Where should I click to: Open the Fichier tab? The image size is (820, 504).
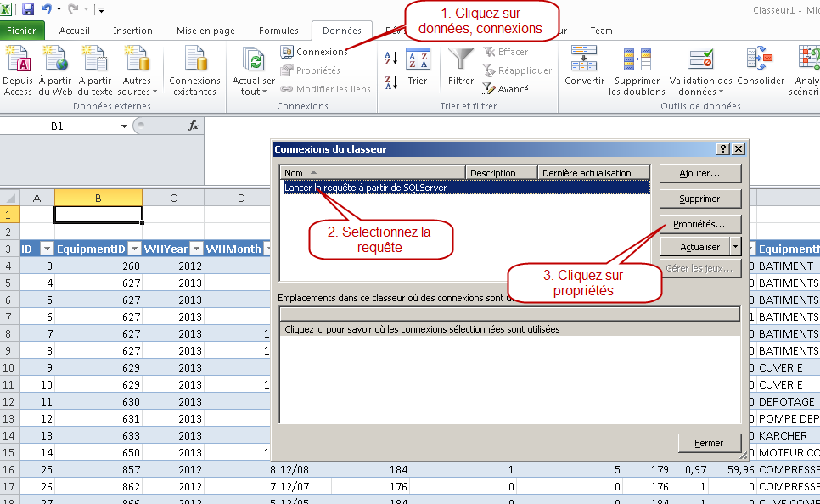(21, 31)
